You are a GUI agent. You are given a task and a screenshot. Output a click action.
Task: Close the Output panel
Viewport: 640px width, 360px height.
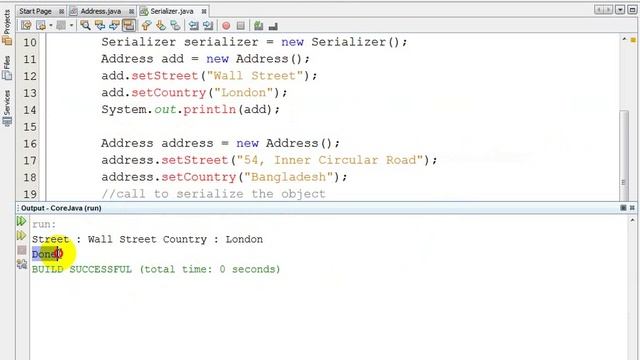pyautogui.click(x=632, y=208)
